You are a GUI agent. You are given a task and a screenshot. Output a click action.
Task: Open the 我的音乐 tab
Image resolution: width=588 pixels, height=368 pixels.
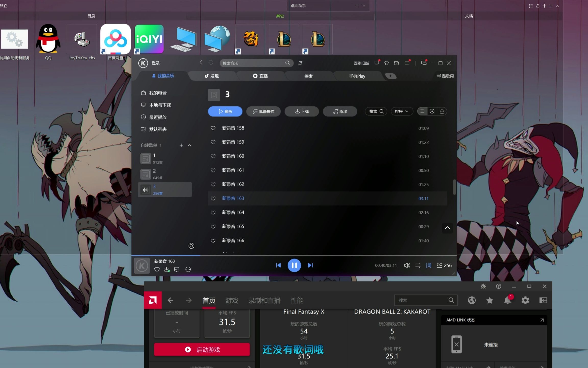pyautogui.click(x=163, y=76)
